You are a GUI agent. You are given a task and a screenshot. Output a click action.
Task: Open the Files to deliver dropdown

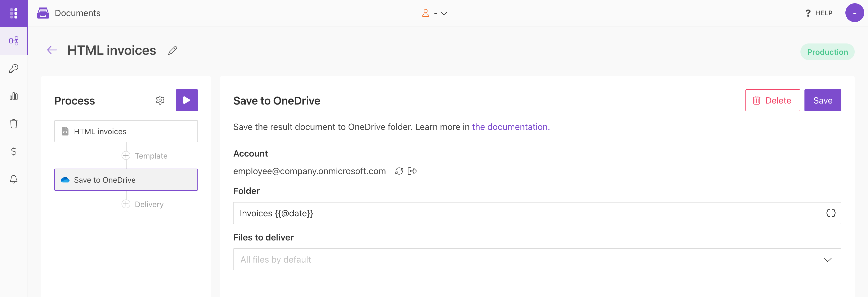pyautogui.click(x=537, y=260)
